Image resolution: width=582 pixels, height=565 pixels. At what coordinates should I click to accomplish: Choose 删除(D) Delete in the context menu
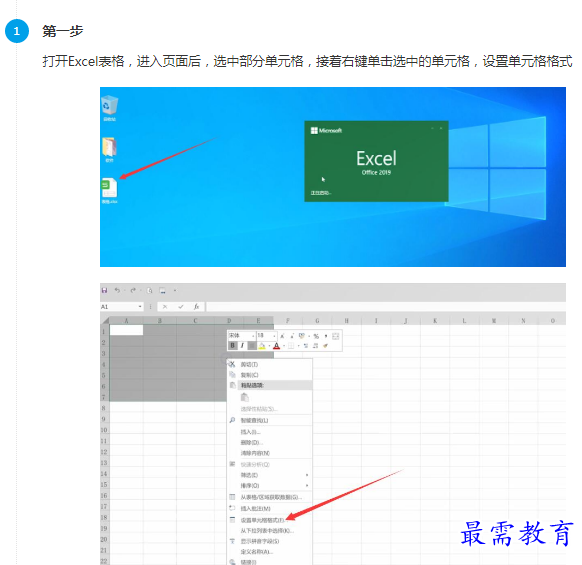click(x=270, y=442)
